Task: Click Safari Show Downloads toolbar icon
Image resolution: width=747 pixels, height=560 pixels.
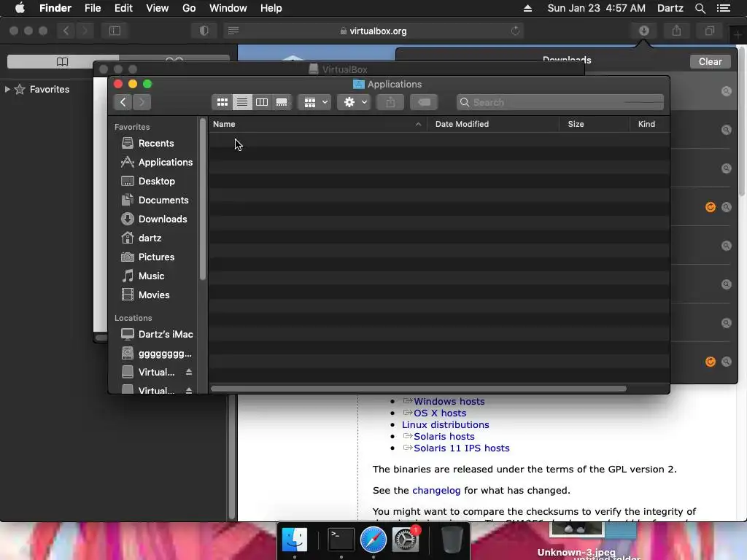Action: point(643,31)
